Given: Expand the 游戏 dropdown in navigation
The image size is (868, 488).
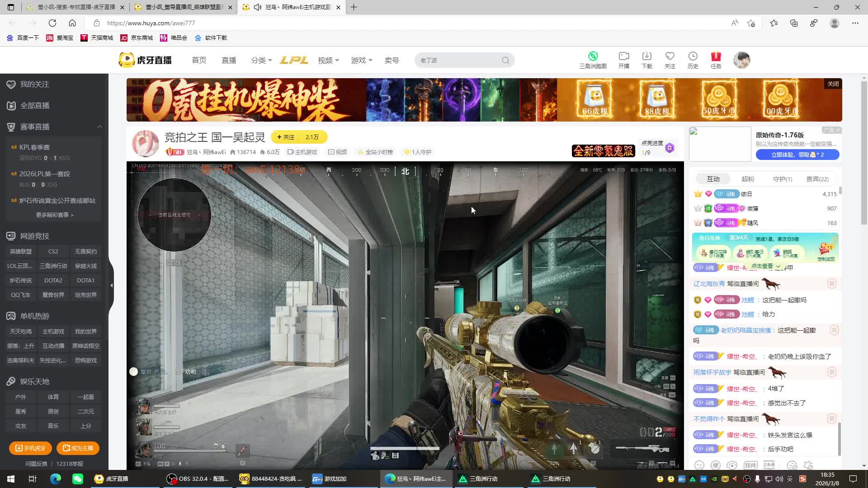Looking at the screenshot, I should [362, 61].
